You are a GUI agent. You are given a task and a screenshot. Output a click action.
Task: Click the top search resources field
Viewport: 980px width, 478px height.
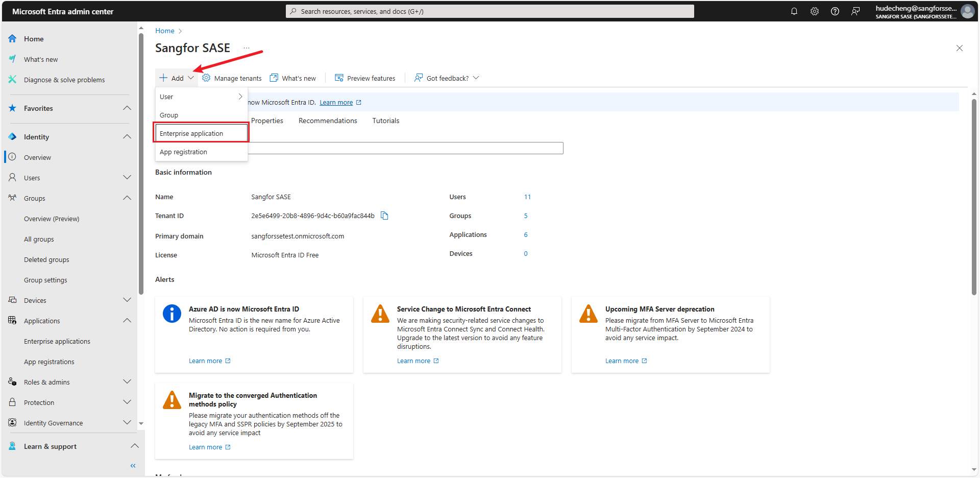point(490,11)
